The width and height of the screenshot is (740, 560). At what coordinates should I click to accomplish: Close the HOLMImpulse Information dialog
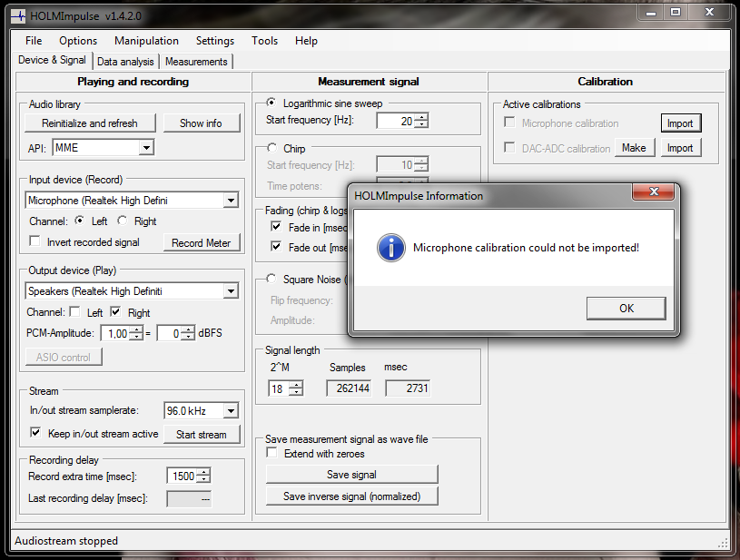tap(654, 192)
